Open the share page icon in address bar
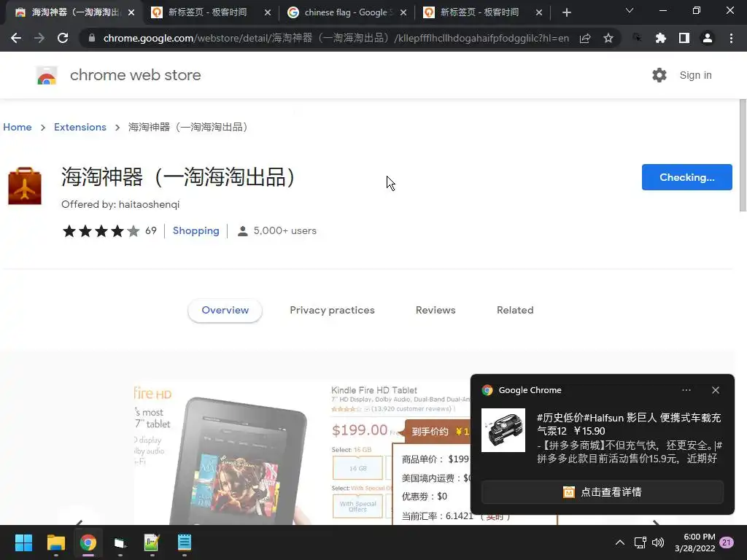The width and height of the screenshot is (747, 560). pyautogui.click(x=585, y=38)
